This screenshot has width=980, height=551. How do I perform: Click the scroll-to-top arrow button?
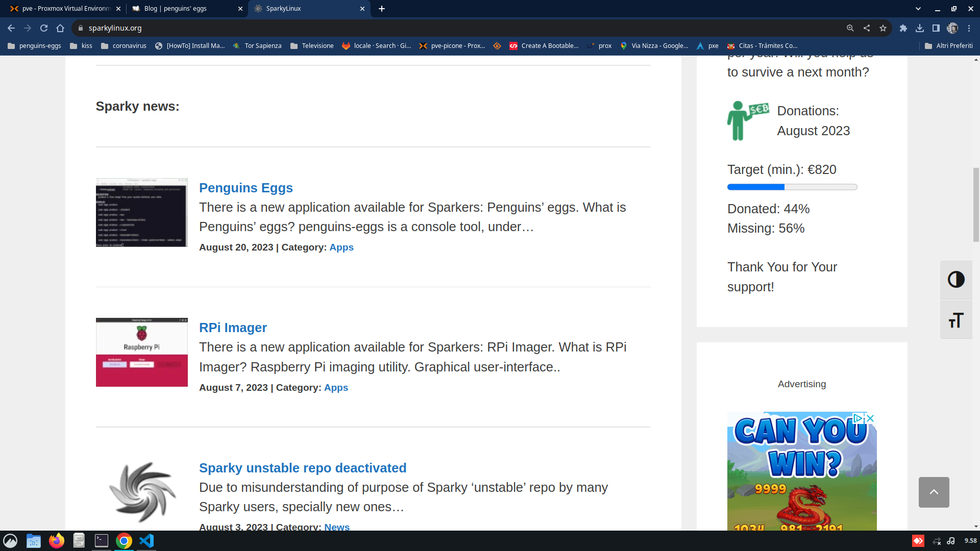point(934,492)
